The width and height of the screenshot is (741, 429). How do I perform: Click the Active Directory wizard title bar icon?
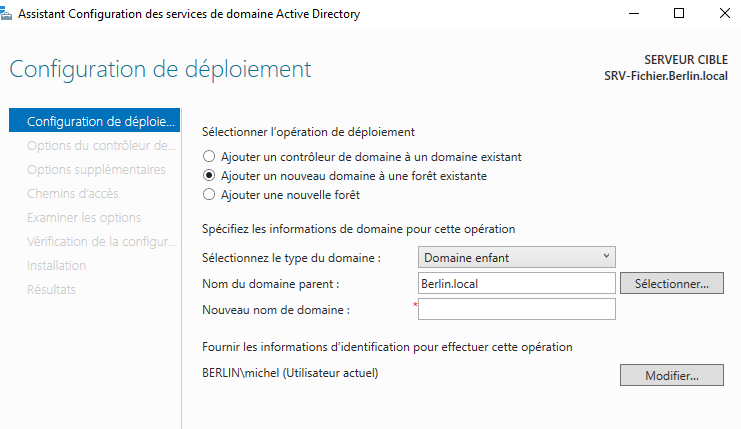9,14
